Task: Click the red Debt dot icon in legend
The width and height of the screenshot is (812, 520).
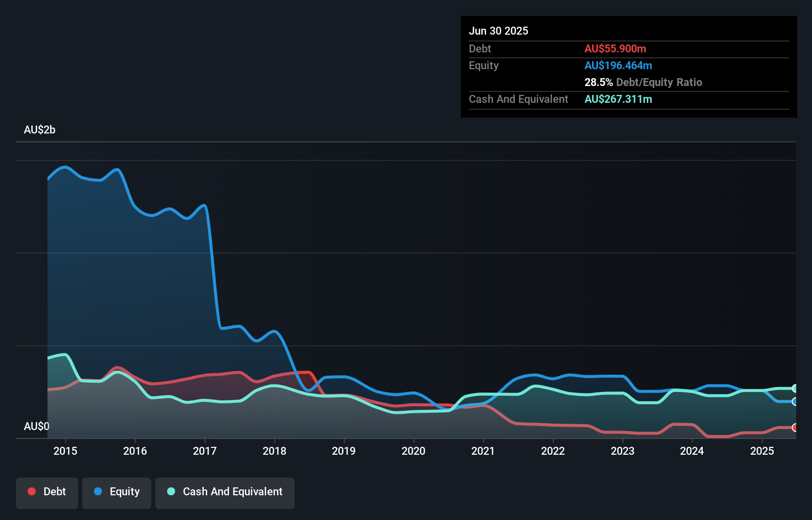Action: point(31,491)
